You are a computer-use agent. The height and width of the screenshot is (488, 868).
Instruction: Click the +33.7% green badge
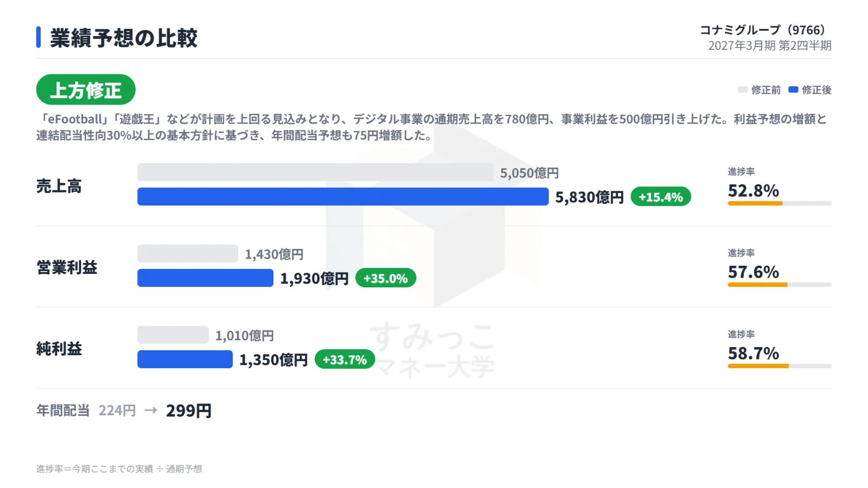pos(345,359)
